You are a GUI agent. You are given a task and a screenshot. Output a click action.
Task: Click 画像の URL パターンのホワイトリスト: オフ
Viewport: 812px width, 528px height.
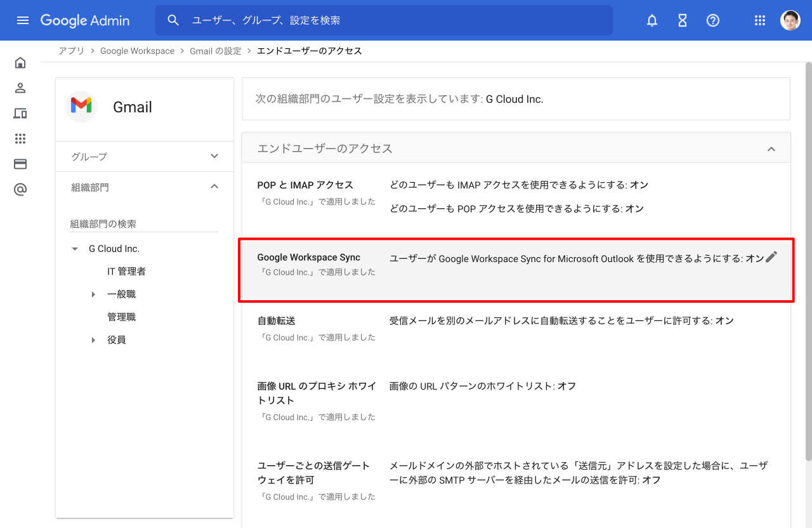click(x=483, y=386)
